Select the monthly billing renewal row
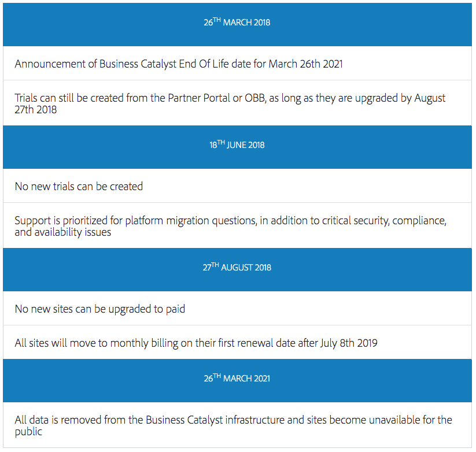This screenshot has width=476, height=452. (237, 343)
